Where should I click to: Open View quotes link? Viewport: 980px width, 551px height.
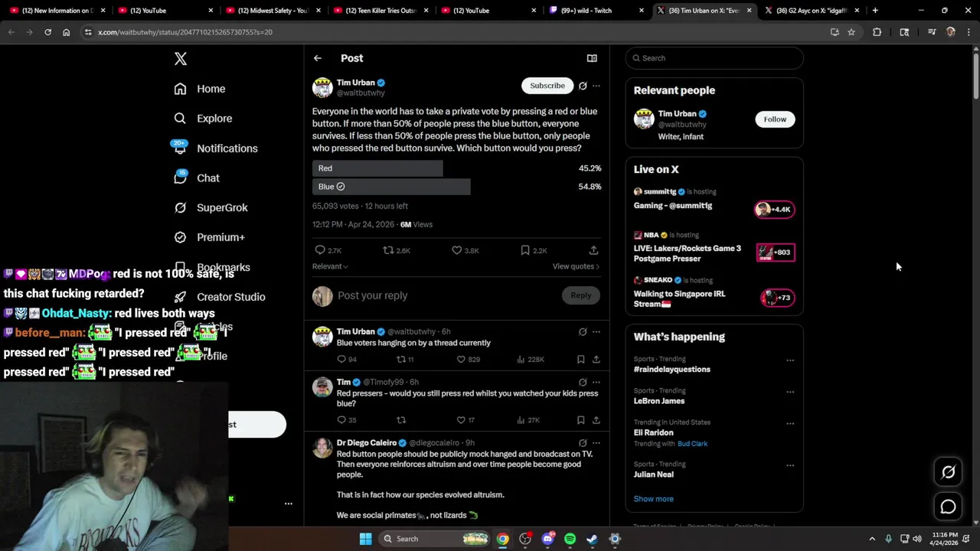[x=576, y=266]
